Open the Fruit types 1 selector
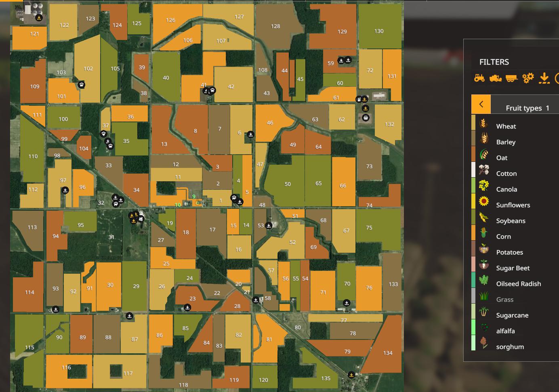Screen dimensions: 559x392 527,108
